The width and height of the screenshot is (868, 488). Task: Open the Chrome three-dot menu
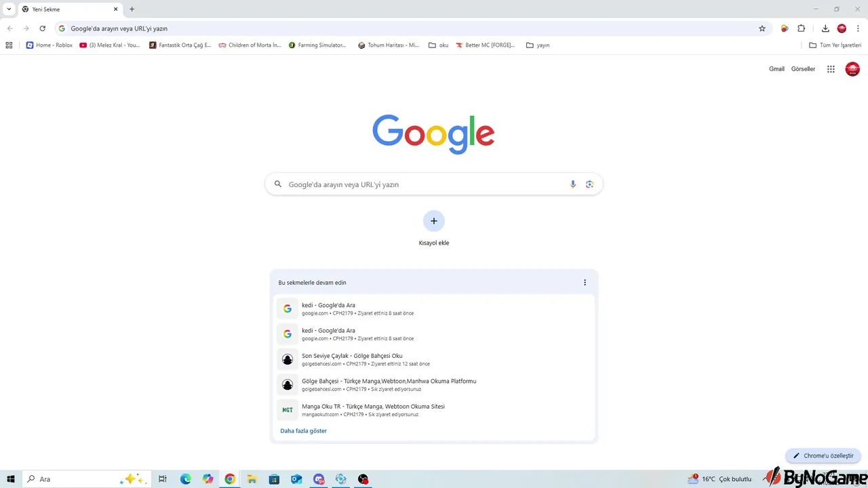pyautogui.click(x=858, y=28)
